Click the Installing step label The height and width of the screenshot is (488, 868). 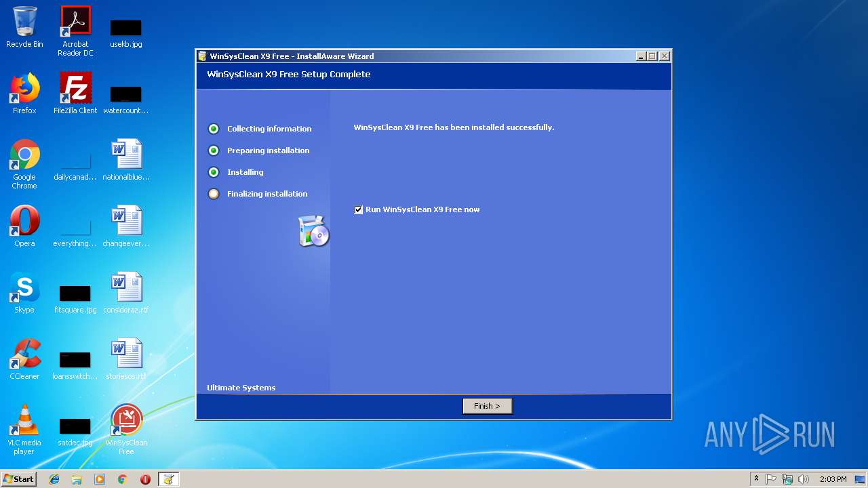click(x=245, y=172)
